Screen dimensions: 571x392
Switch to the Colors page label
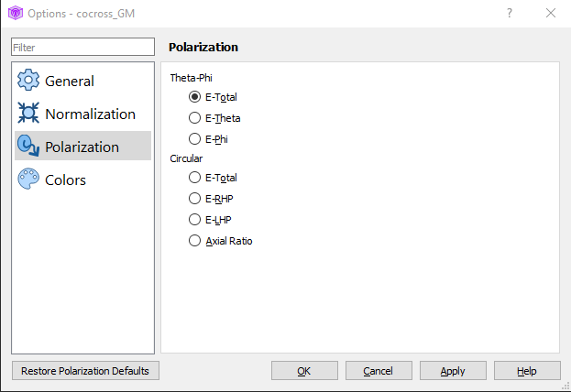pyautogui.click(x=66, y=180)
